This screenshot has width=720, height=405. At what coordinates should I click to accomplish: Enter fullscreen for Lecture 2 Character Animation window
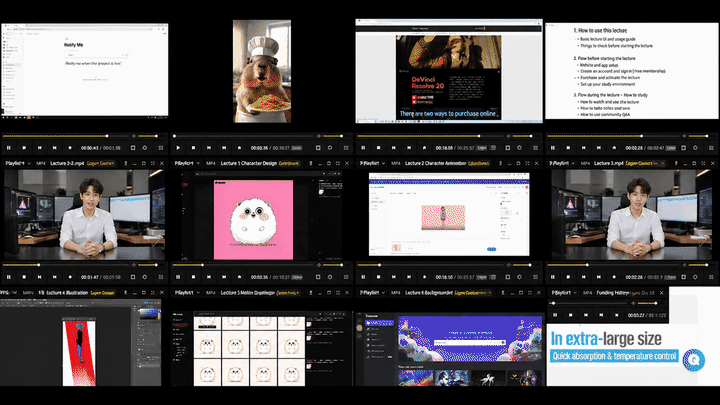(x=527, y=163)
